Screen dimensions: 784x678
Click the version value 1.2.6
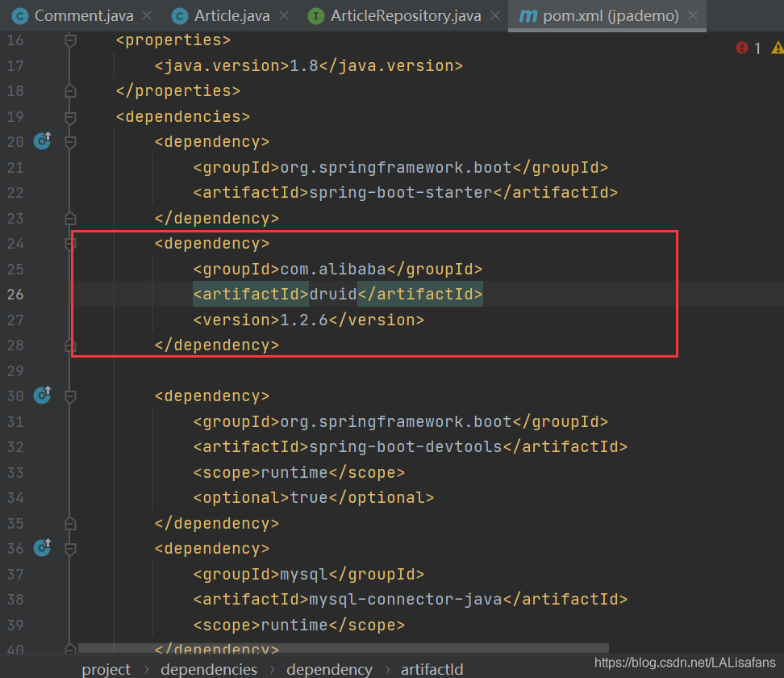tap(303, 320)
